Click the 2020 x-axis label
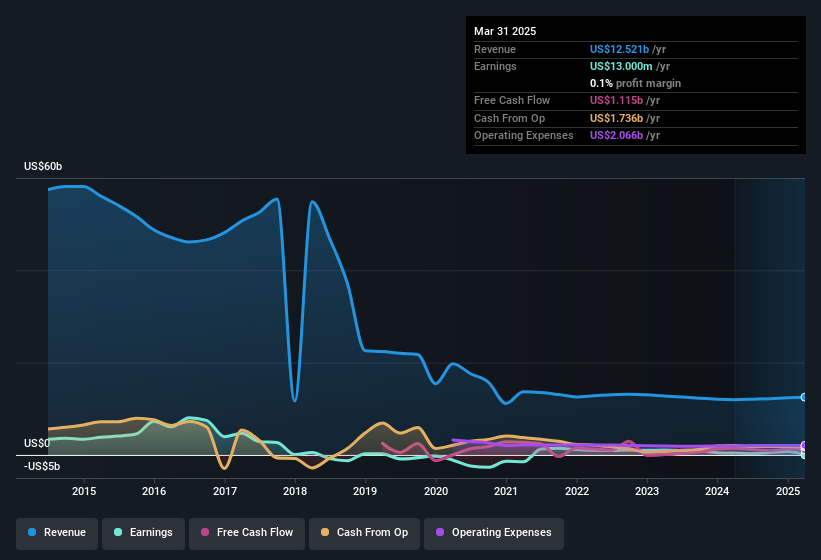 pyautogui.click(x=436, y=491)
